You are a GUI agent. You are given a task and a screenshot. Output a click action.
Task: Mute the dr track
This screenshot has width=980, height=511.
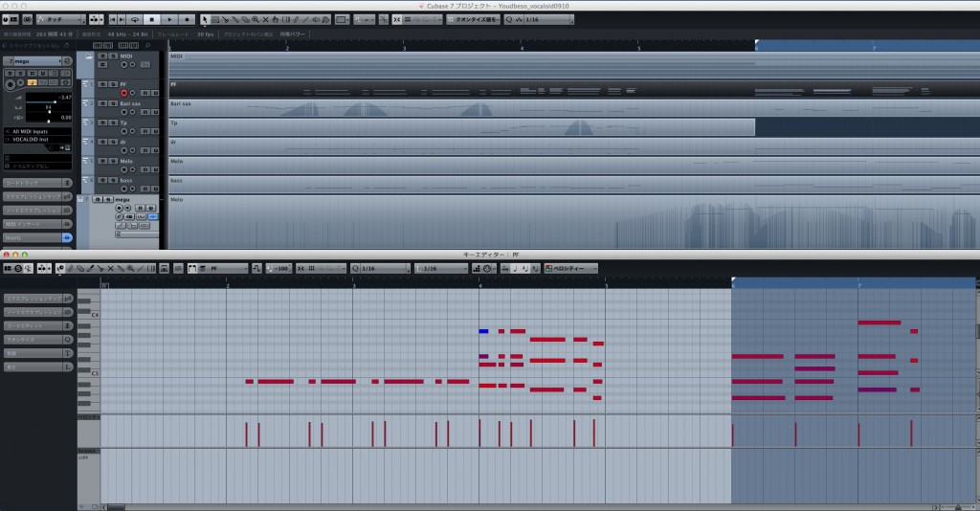[102, 142]
